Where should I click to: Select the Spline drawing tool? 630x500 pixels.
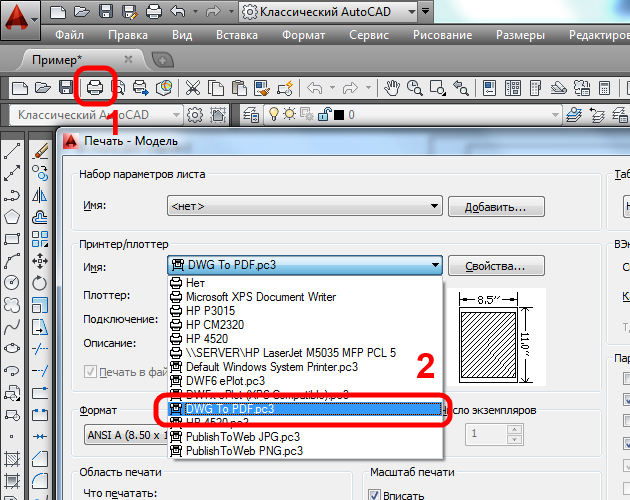tap(12, 326)
